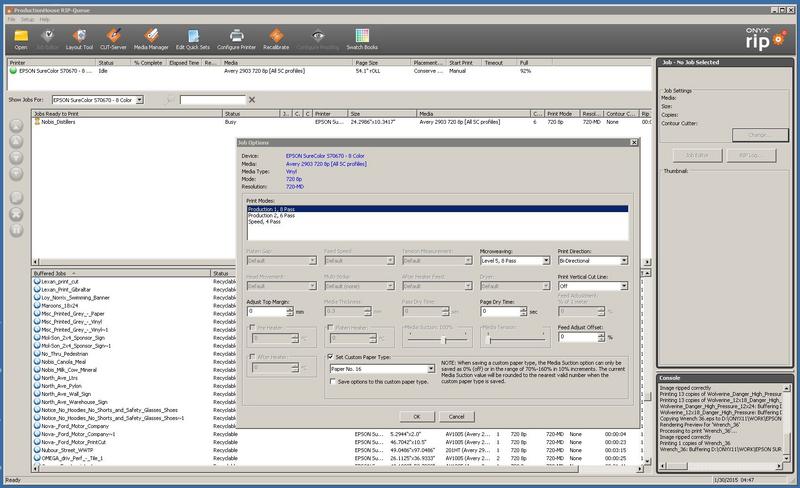Open the Paper No. 16 dropdown

coord(431,369)
